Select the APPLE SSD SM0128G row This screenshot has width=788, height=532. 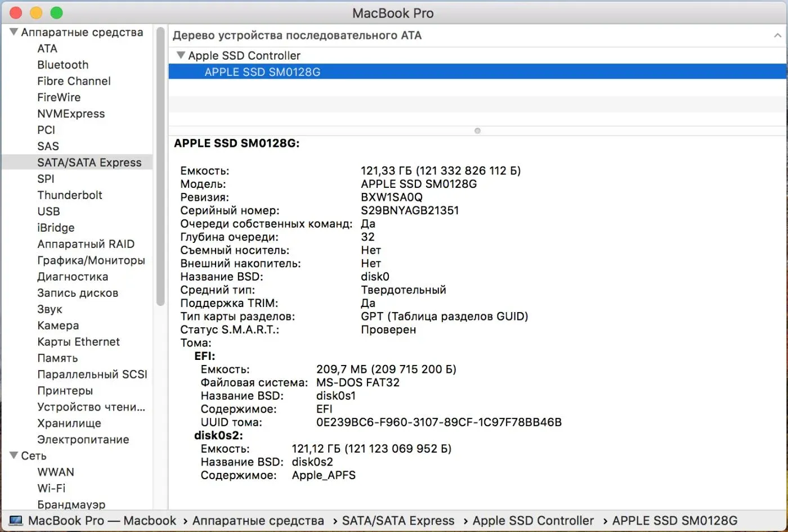[262, 72]
